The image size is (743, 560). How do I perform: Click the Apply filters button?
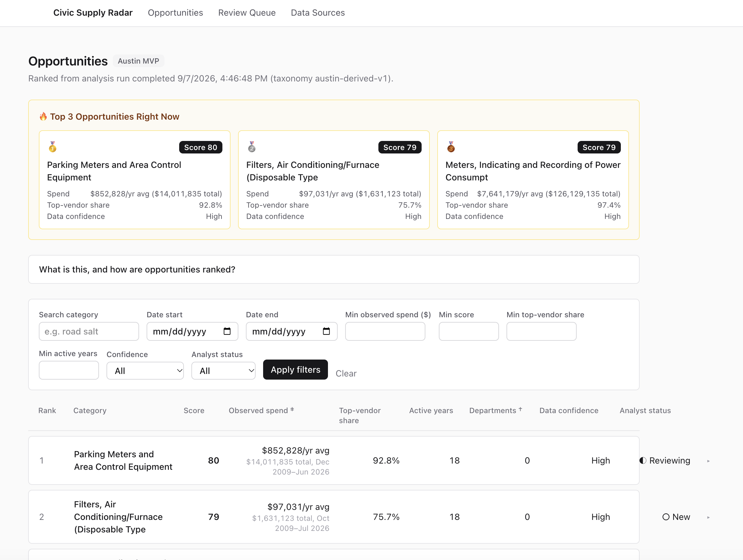pyautogui.click(x=295, y=370)
